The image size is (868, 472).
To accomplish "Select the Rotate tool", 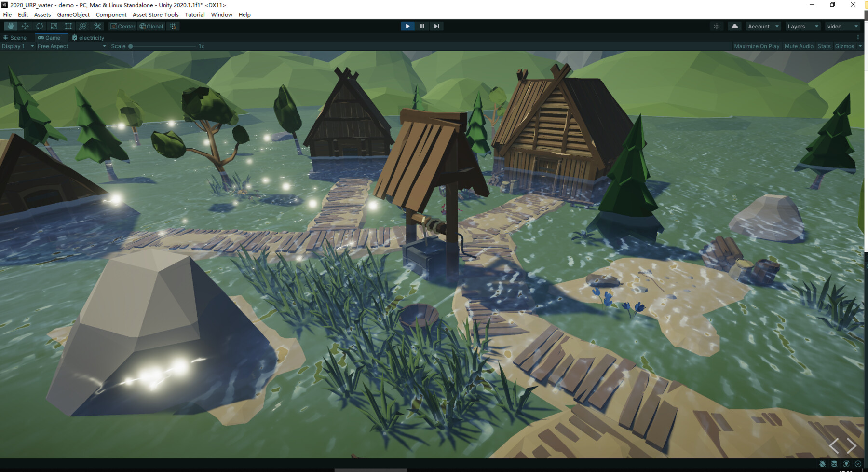I will [39, 26].
